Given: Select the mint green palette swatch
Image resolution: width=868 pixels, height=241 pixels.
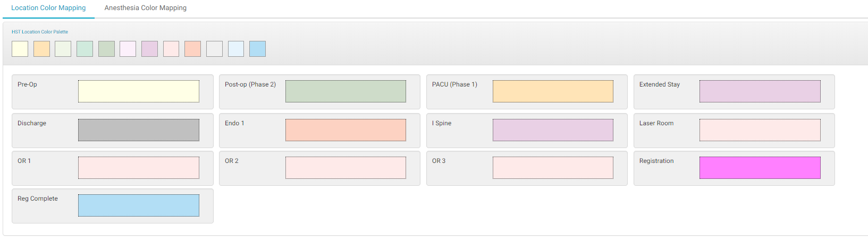Looking at the screenshot, I should (x=85, y=49).
